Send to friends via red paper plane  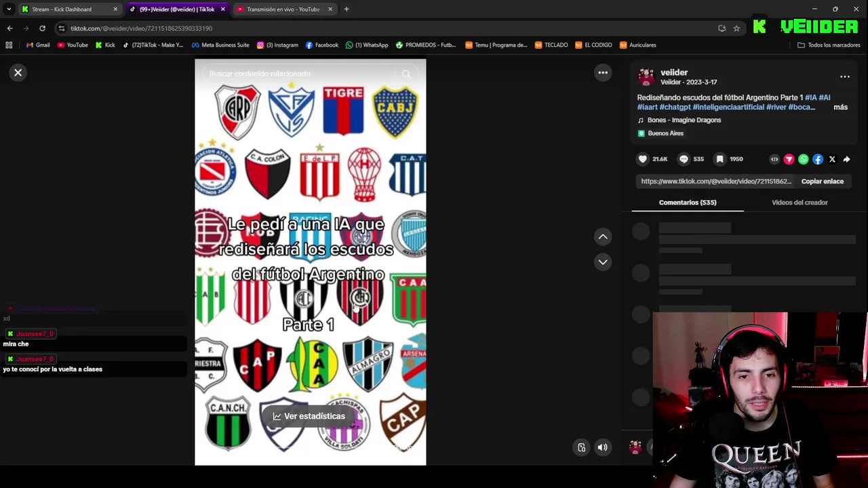tap(789, 159)
